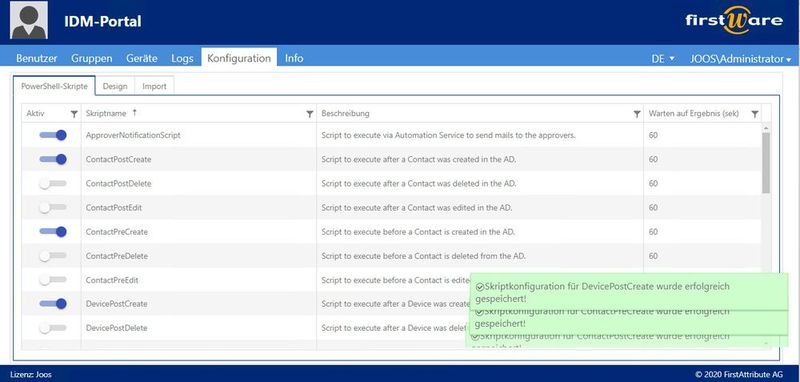Select the ContactPreEdit name cell
The image size is (800, 382).
(x=198, y=280)
